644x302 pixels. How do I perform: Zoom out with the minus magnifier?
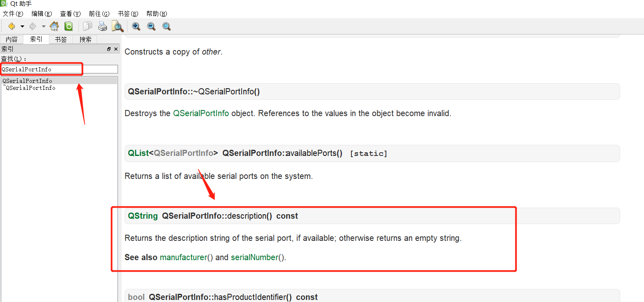(x=151, y=26)
